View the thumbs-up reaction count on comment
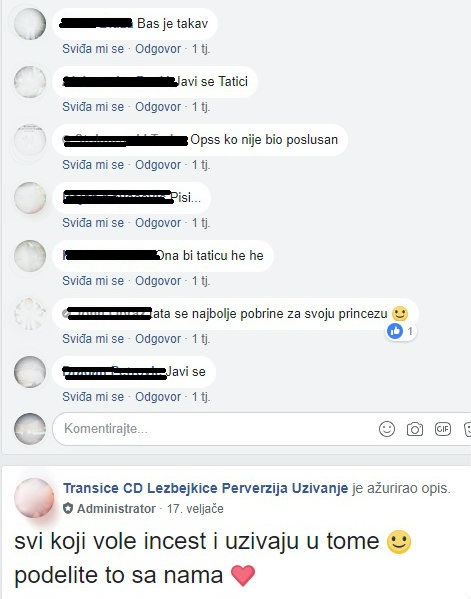 [401, 331]
